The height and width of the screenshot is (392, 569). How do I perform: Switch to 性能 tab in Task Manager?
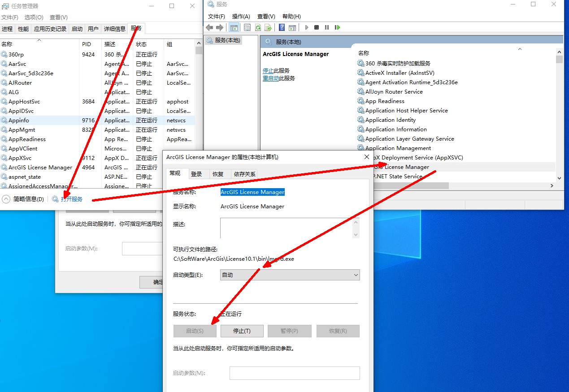tap(23, 29)
